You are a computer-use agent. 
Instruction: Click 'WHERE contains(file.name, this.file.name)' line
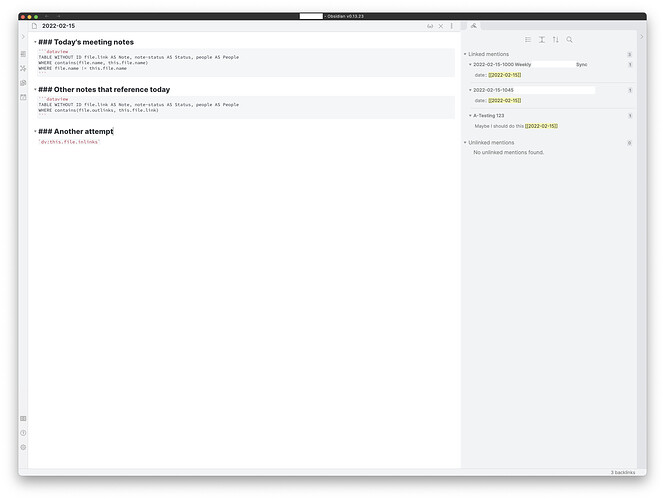pos(93,63)
